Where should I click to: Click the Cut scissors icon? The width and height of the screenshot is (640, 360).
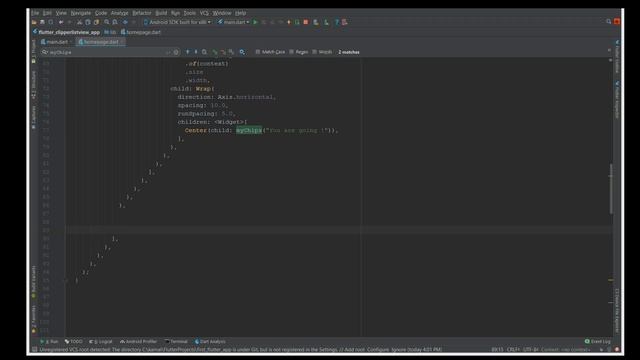(x=80, y=22)
